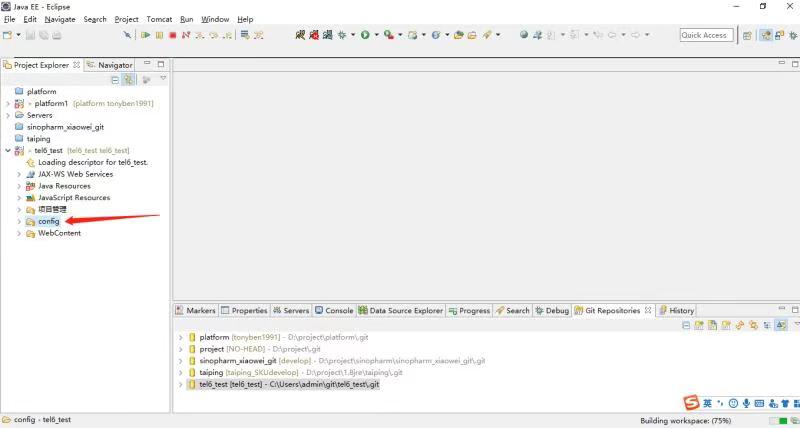The image size is (800, 428).
Task: Switch to the Navigator tab
Action: (110, 65)
